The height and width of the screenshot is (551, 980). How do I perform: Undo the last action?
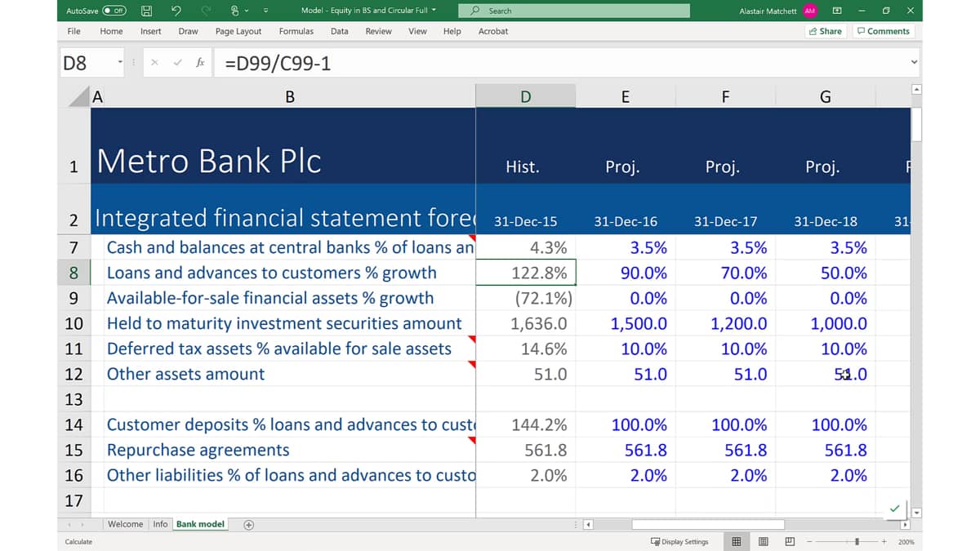tap(176, 11)
